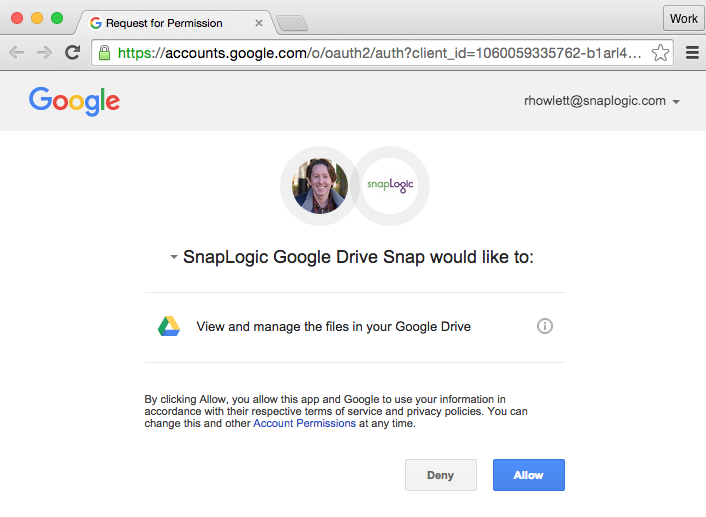Image resolution: width=706 pixels, height=517 pixels.
Task: Click the SnapLogic app logo
Action: pyautogui.click(x=390, y=186)
